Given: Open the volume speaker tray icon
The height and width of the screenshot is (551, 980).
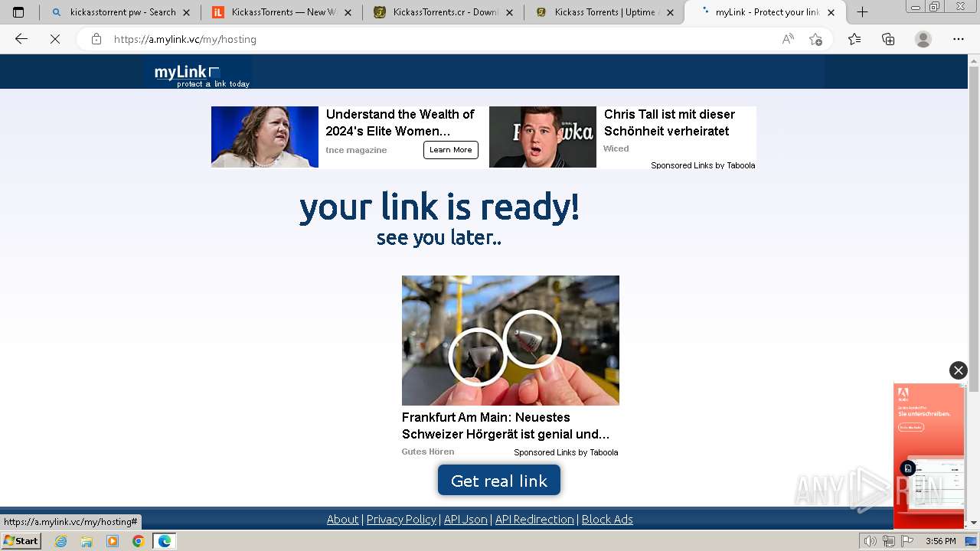Looking at the screenshot, I should point(870,541).
